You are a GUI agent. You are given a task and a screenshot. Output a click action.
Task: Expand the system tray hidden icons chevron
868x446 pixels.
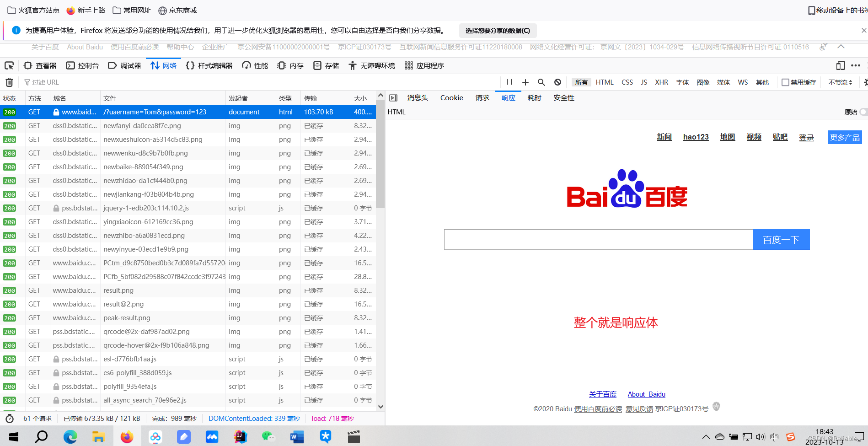(x=706, y=437)
